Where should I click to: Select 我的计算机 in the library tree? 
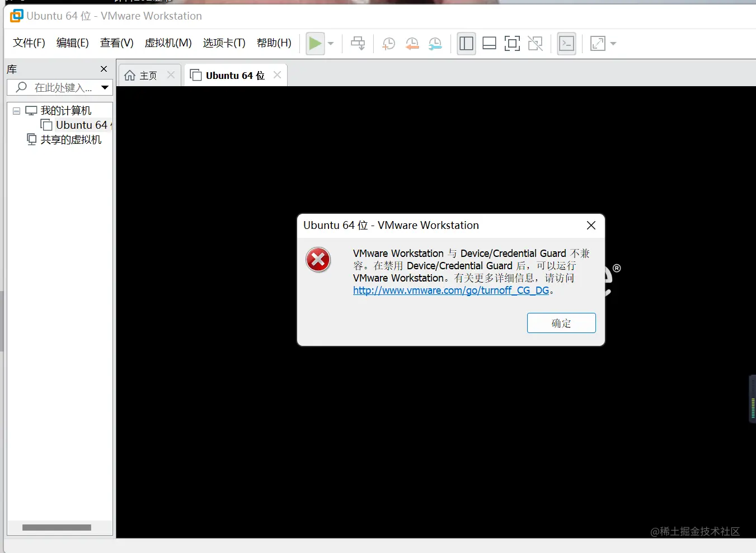pos(66,111)
